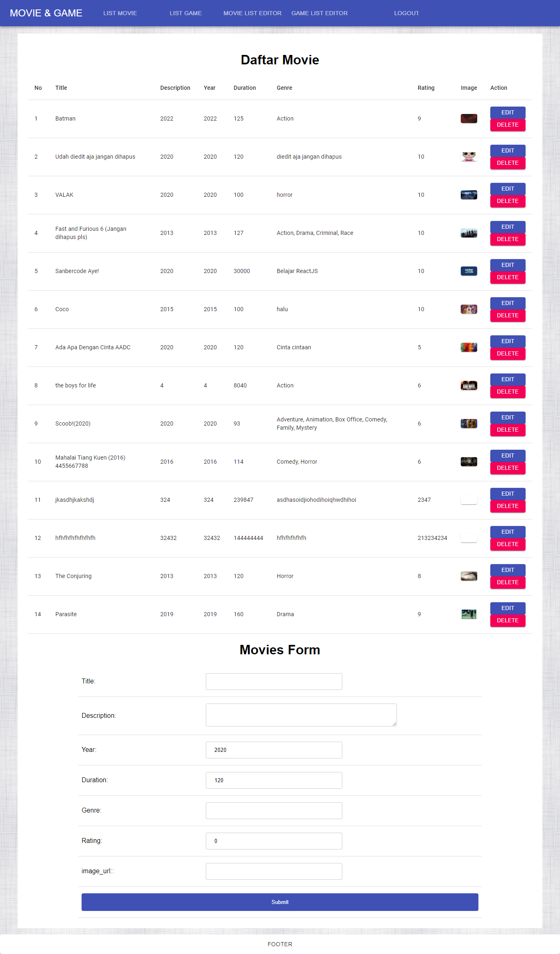Image resolution: width=560 pixels, height=954 pixels.
Task: Click the MOVIE & GAME brand link
Action: pos(46,13)
